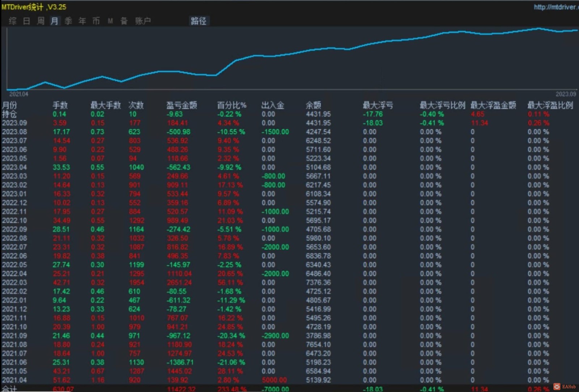Click the 持仓 open positions row

[289, 114]
